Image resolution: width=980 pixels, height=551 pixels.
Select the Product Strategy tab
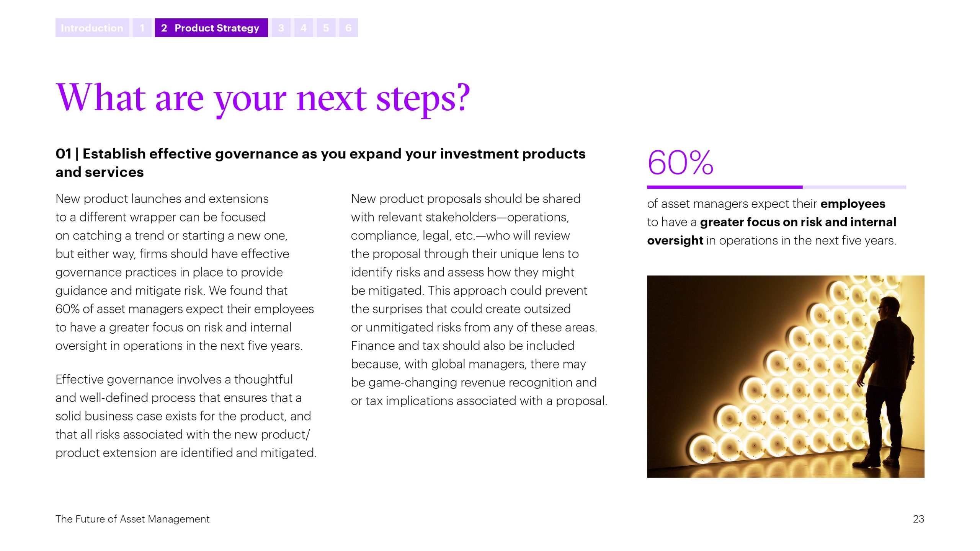(211, 28)
